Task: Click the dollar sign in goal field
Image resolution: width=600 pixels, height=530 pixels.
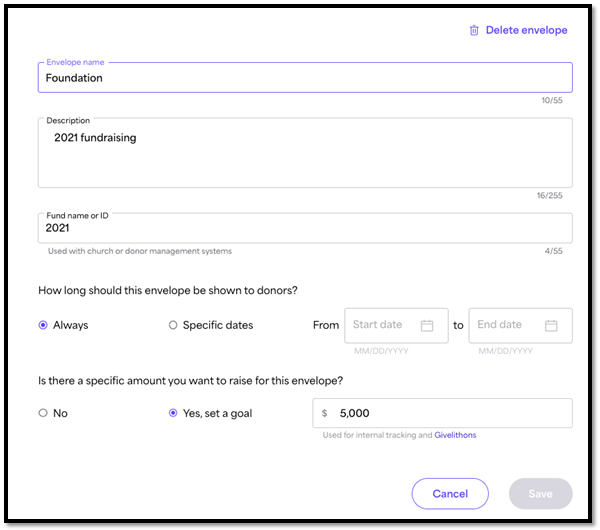Action: coord(324,413)
